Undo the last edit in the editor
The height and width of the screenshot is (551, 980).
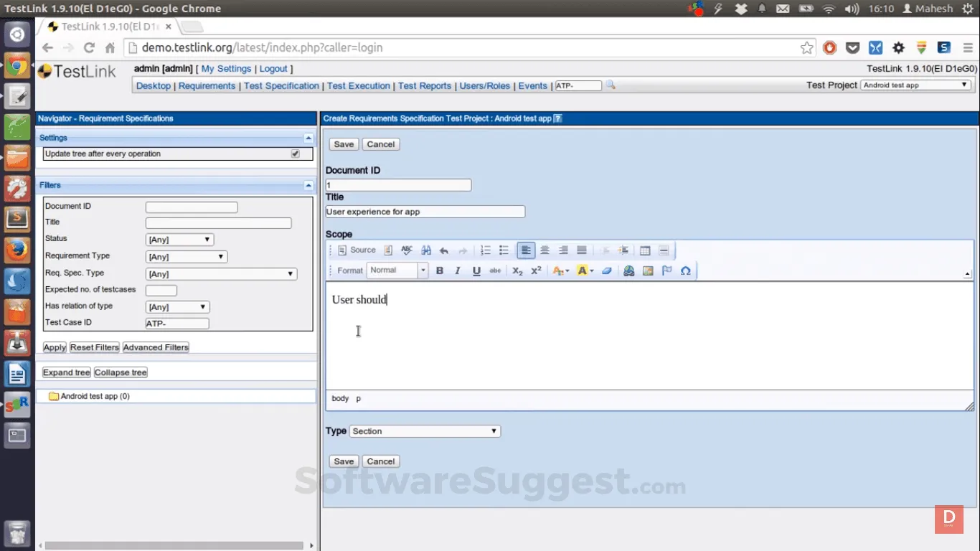pos(444,250)
